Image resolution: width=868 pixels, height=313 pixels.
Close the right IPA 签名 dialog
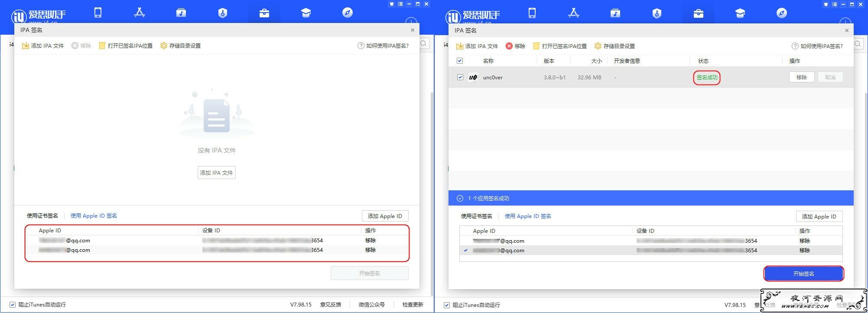847,30
